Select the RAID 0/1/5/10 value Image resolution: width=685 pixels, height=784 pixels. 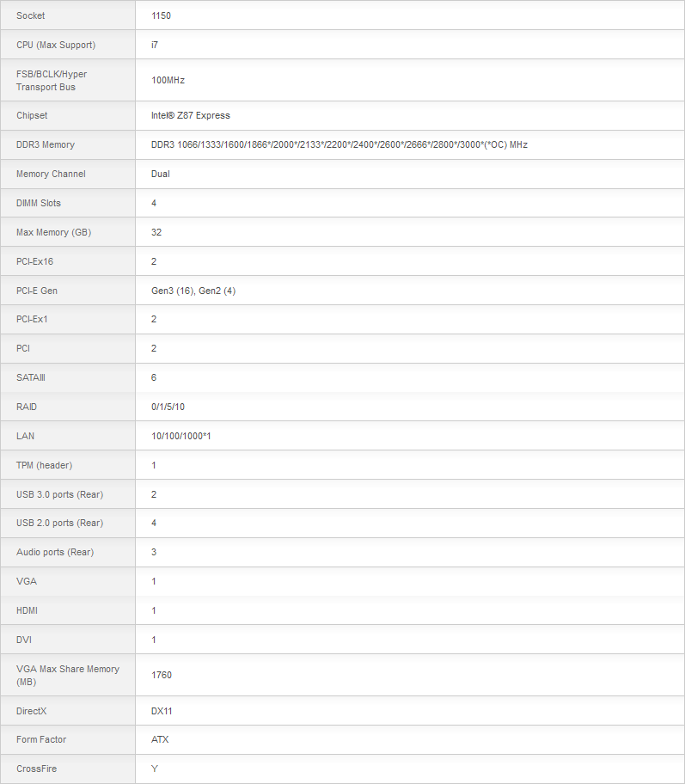(x=168, y=407)
